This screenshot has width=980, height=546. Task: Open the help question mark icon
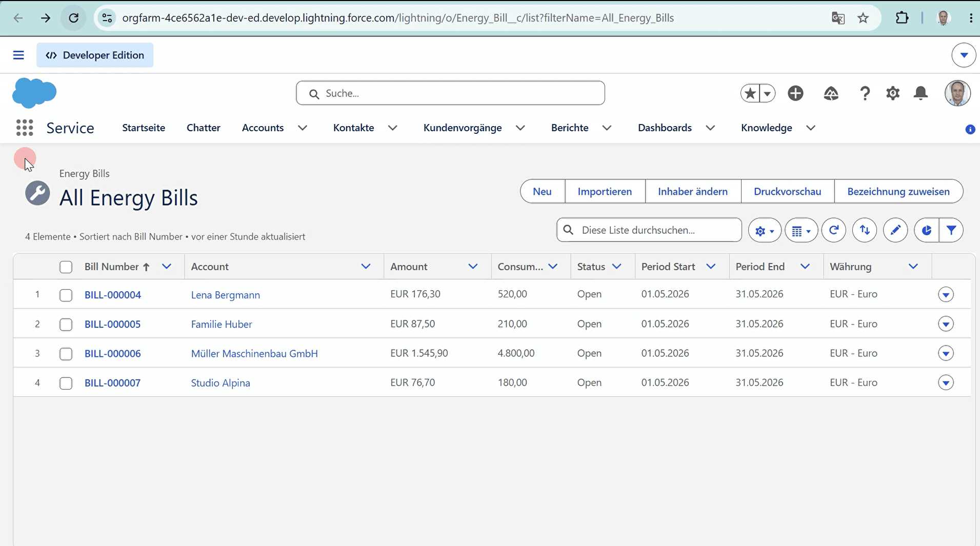point(865,93)
